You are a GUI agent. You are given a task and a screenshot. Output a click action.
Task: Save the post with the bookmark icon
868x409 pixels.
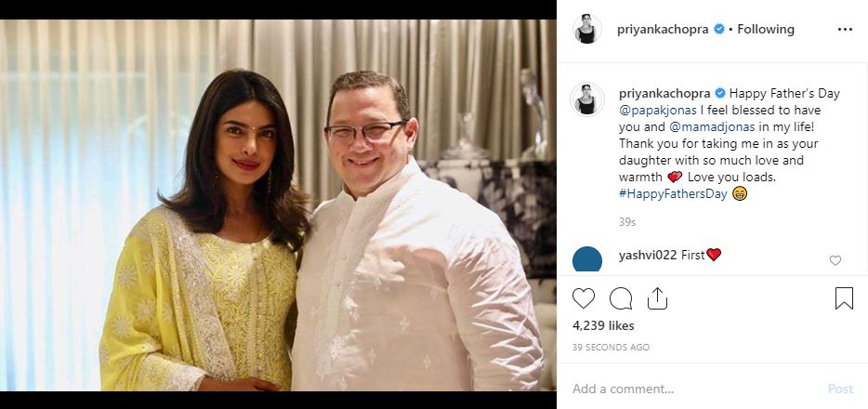tap(844, 298)
